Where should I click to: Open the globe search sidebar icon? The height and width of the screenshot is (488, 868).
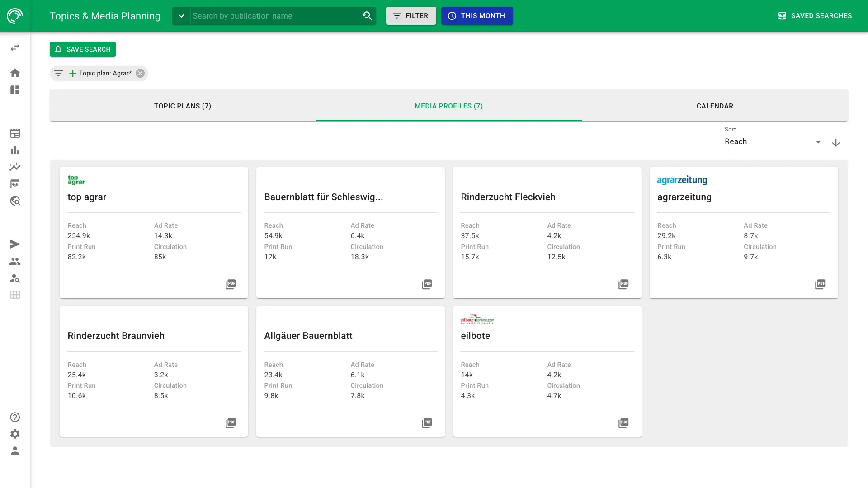click(15, 201)
